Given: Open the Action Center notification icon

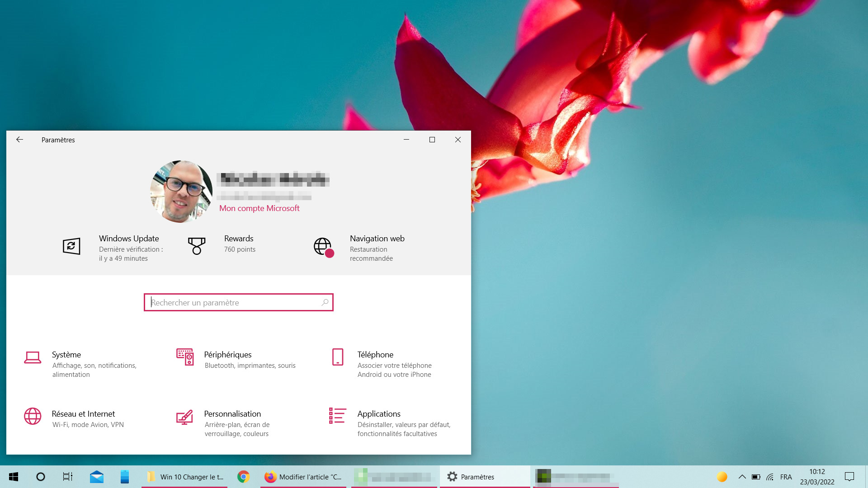Looking at the screenshot, I should click(849, 477).
